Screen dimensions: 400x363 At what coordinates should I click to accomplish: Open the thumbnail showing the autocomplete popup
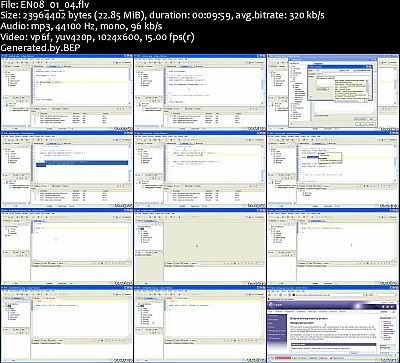click(x=333, y=169)
